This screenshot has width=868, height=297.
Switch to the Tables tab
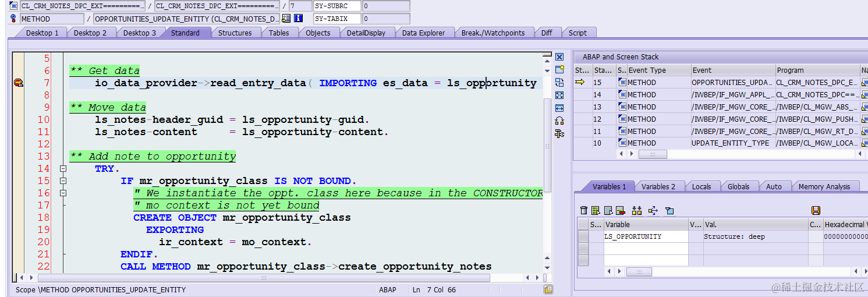click(279, 33)
